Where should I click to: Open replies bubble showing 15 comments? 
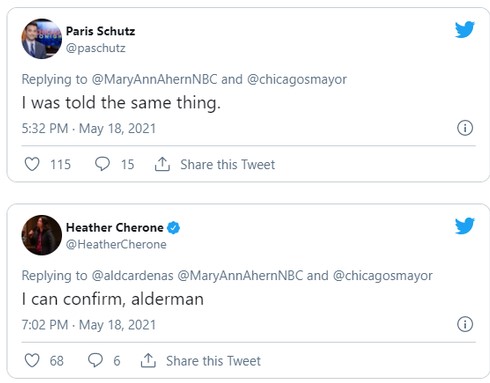102,164
